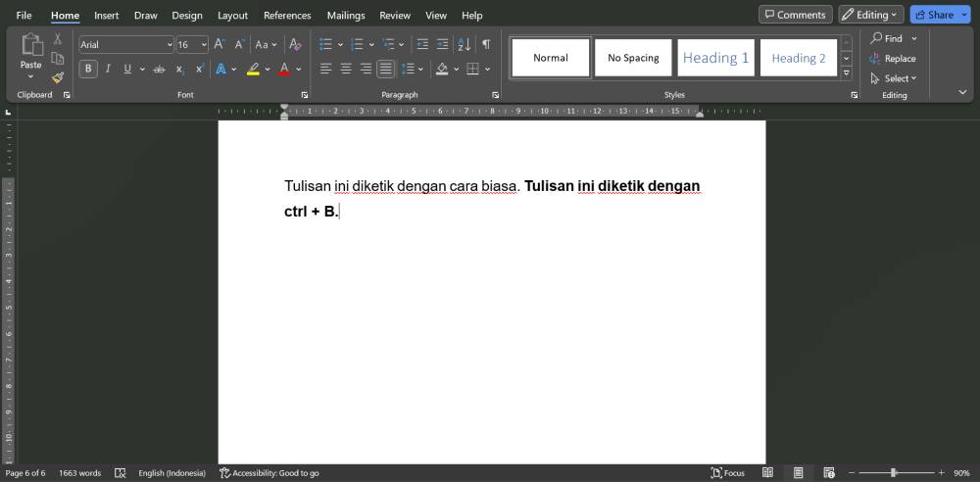Decrease paragraph indent
The height and width of the screenshot is (482, 980).
coord(422,44)
